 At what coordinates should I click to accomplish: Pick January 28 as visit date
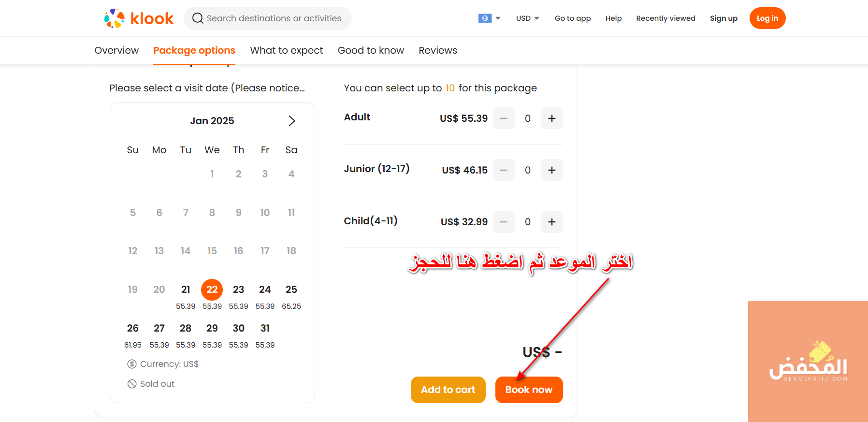pyautogui.click(x=186, y=329)
